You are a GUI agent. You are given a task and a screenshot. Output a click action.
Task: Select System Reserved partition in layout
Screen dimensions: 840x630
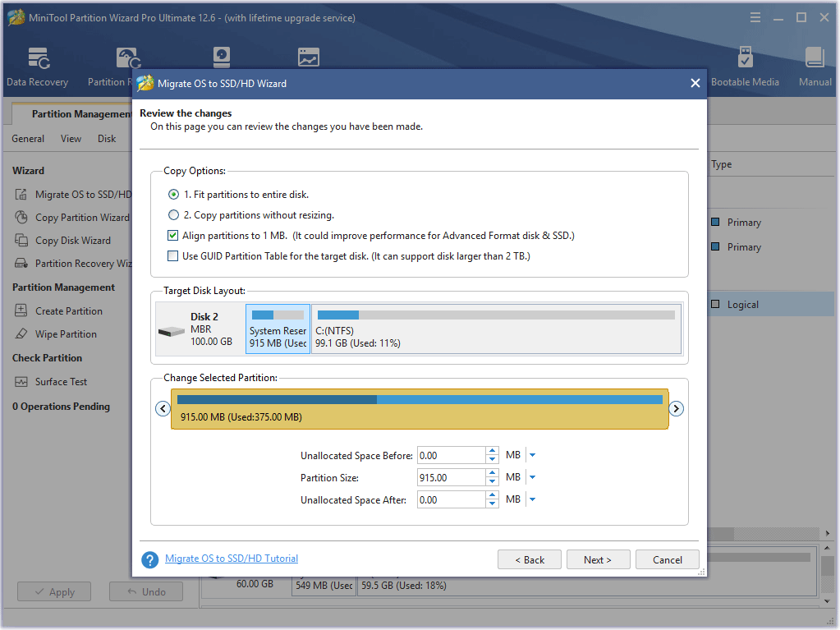pos(278,329)
